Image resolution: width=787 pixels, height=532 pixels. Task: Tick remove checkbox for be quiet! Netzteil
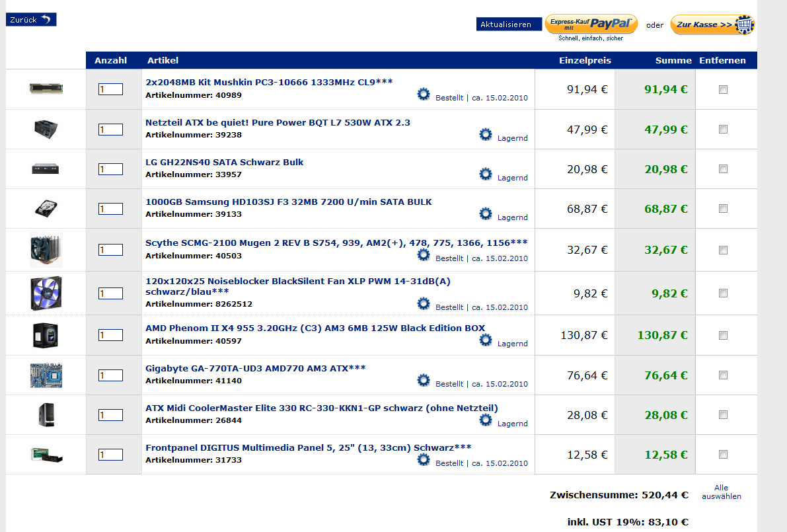724,129
